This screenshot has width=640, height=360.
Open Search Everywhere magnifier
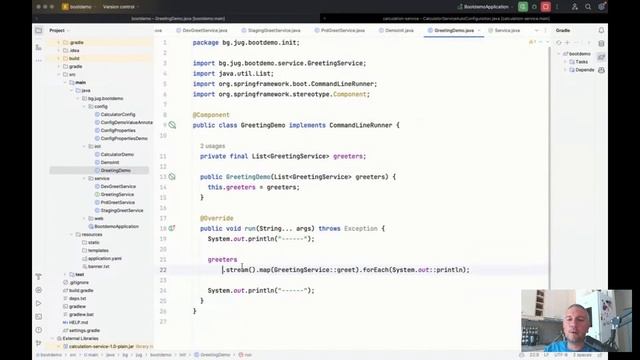pos(588,7)
